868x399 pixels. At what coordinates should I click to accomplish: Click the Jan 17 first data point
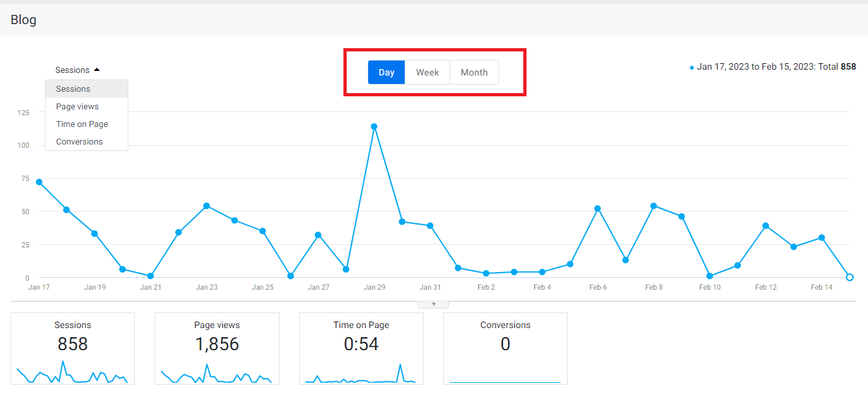pyautogui.click(x=39, y=182)
